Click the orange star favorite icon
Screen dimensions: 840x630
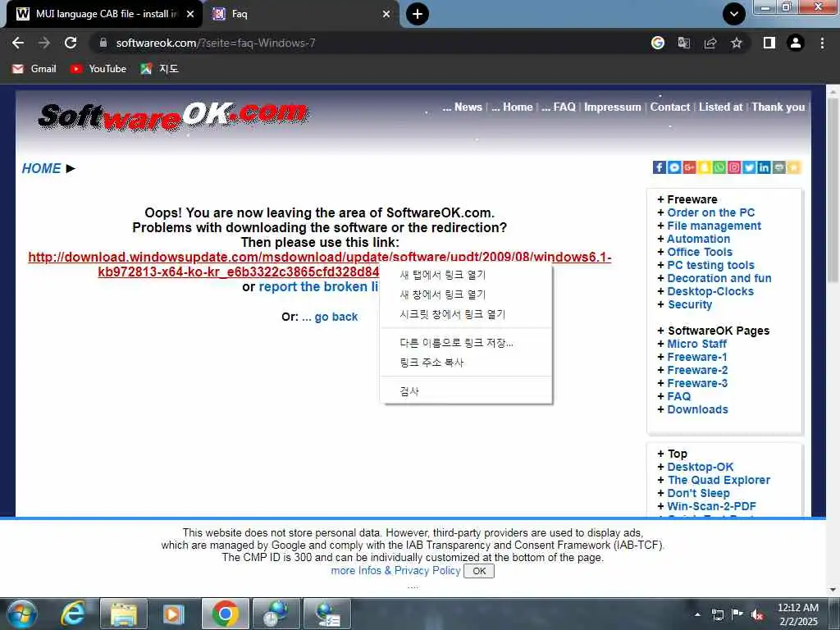(794, 167)
